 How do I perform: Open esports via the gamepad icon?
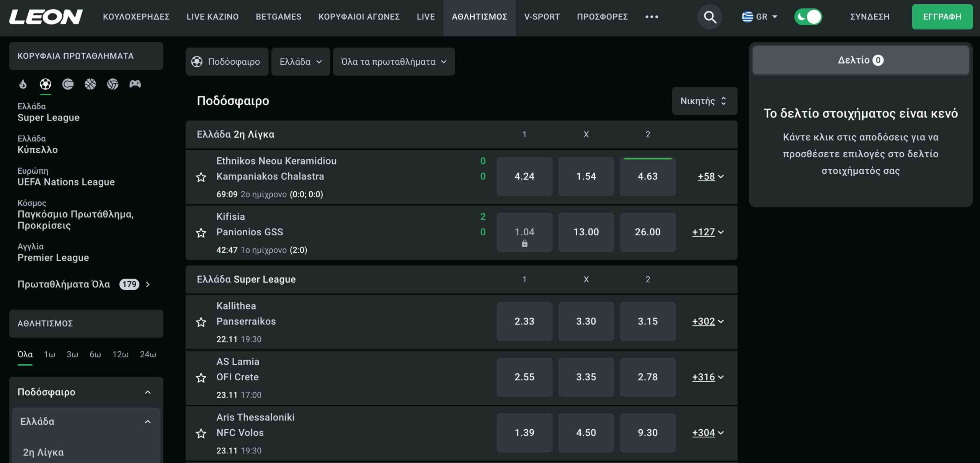pos(135,84)
